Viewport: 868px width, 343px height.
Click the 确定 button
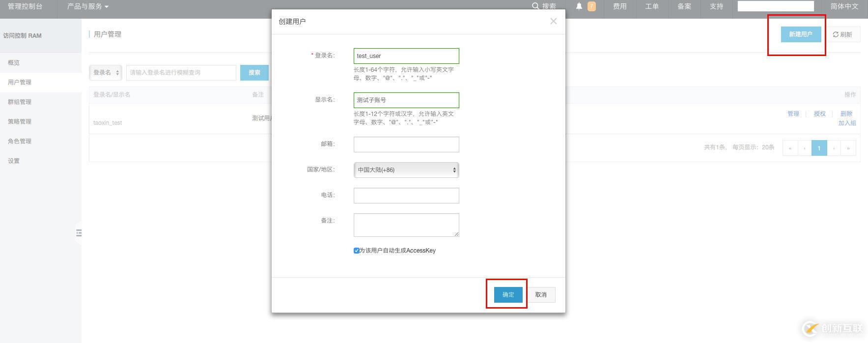click(508, 295)
